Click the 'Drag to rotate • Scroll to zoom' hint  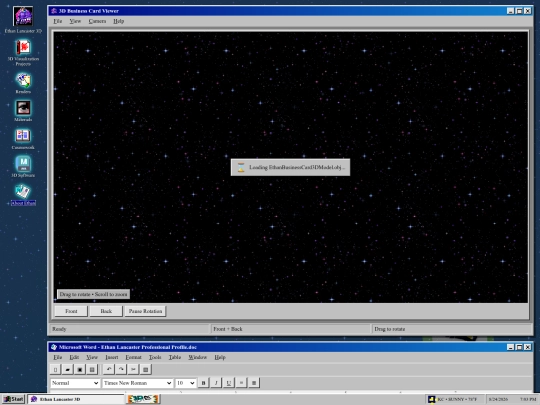[x=93, y=294]
